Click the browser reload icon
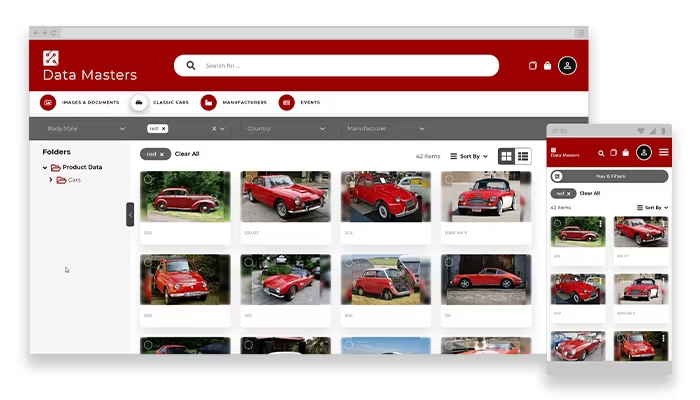 53,33
